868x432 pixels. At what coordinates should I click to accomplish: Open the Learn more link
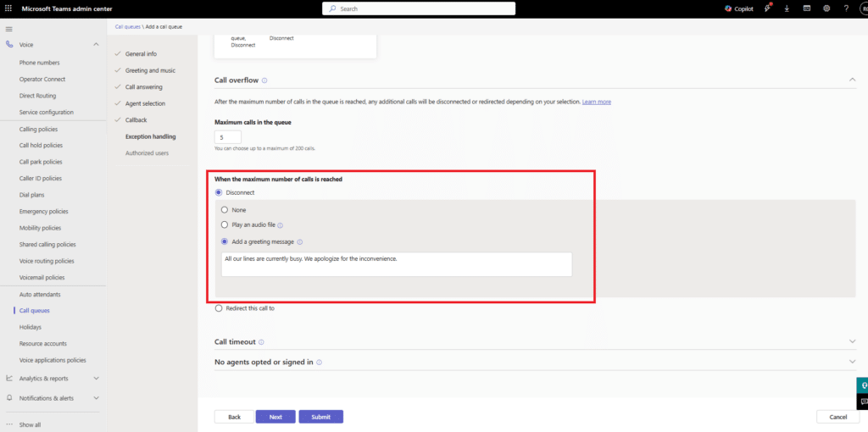(x=596, y=102)
